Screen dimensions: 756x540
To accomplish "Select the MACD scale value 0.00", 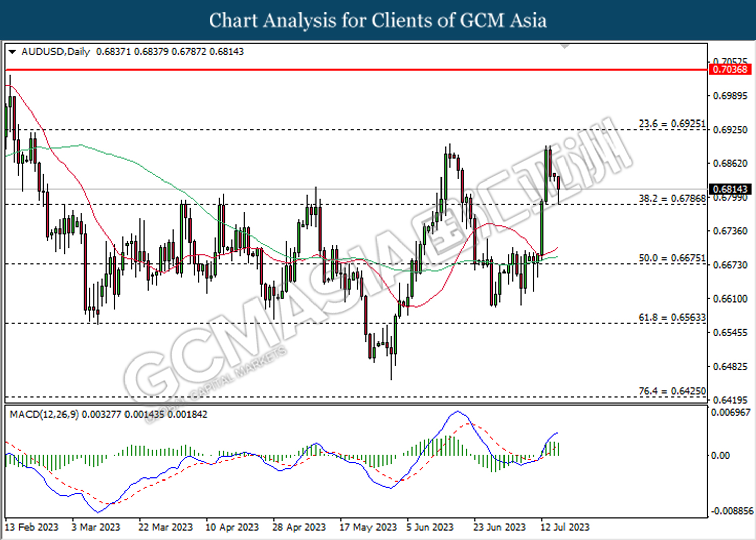I will pos(720,456).
